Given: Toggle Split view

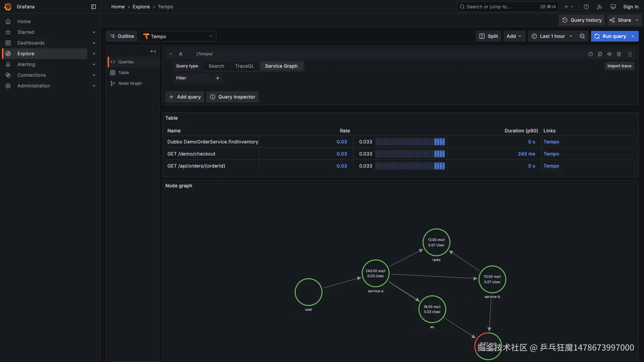Looking at the screenshot, I should [x=488, y=36].
